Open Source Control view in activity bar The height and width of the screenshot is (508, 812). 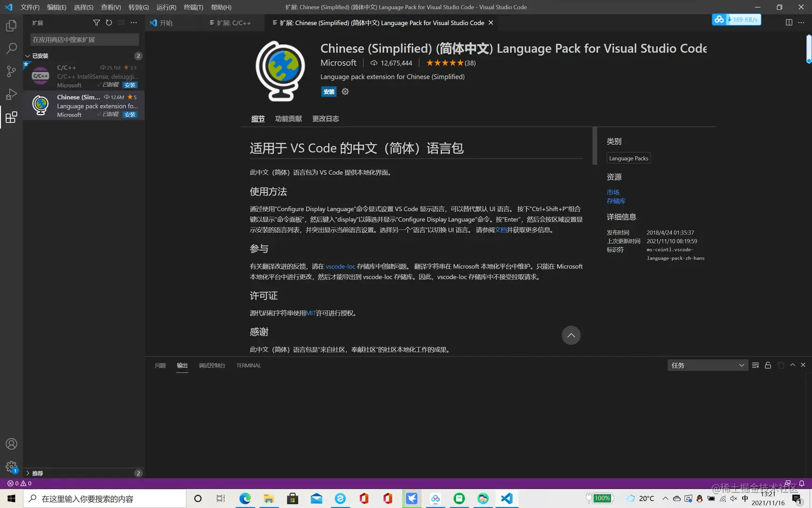pyautogui.click(x=11, y=71)
